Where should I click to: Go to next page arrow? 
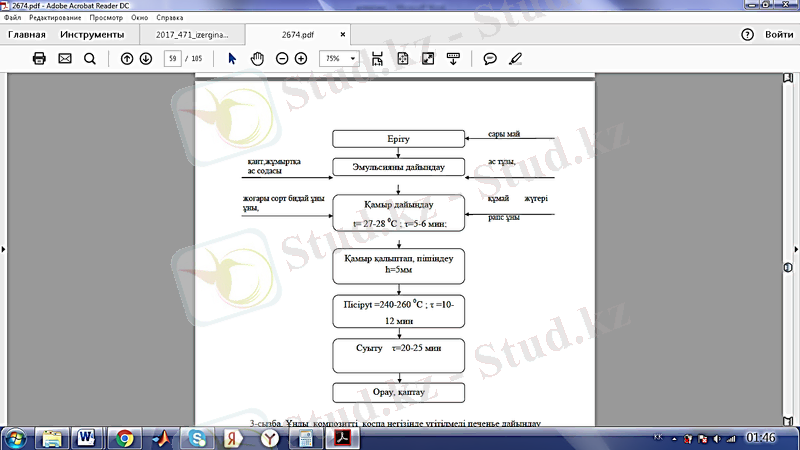(x=146, y=59)
